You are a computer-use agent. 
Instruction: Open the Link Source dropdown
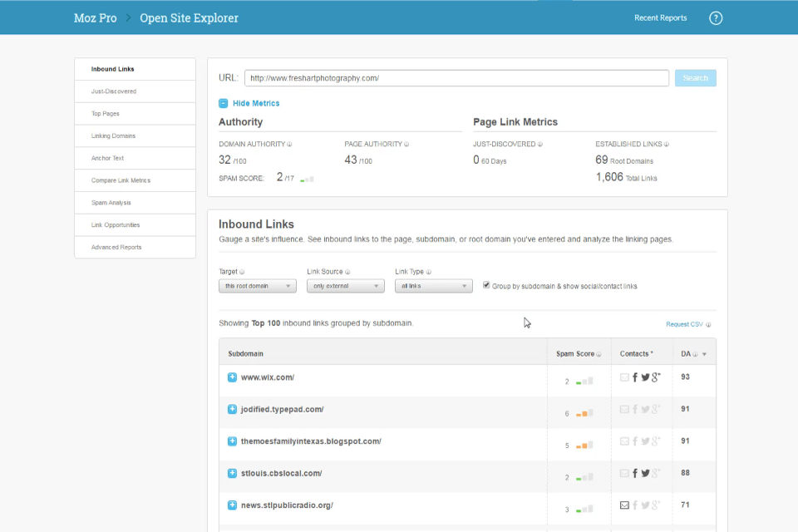[346, 286]
